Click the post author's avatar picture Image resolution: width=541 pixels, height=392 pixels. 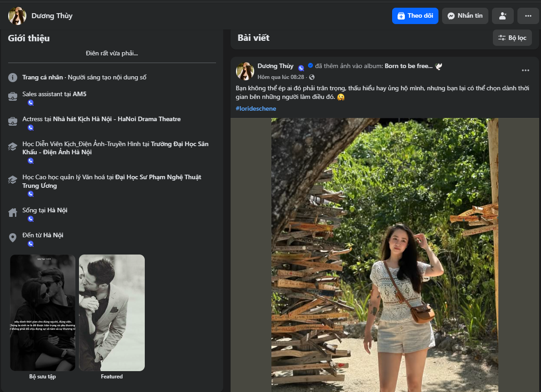pyautogui.click(x=245, y=71)
